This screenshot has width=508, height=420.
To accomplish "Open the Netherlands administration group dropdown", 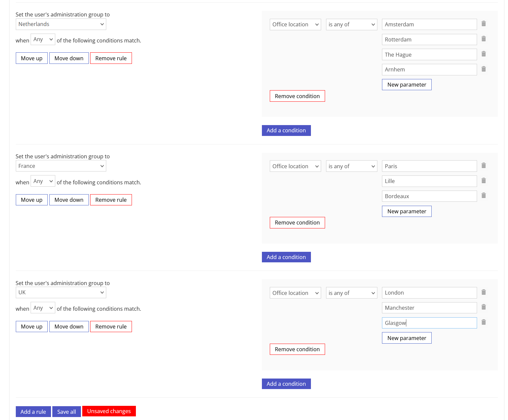I will (x=61, y=24).
